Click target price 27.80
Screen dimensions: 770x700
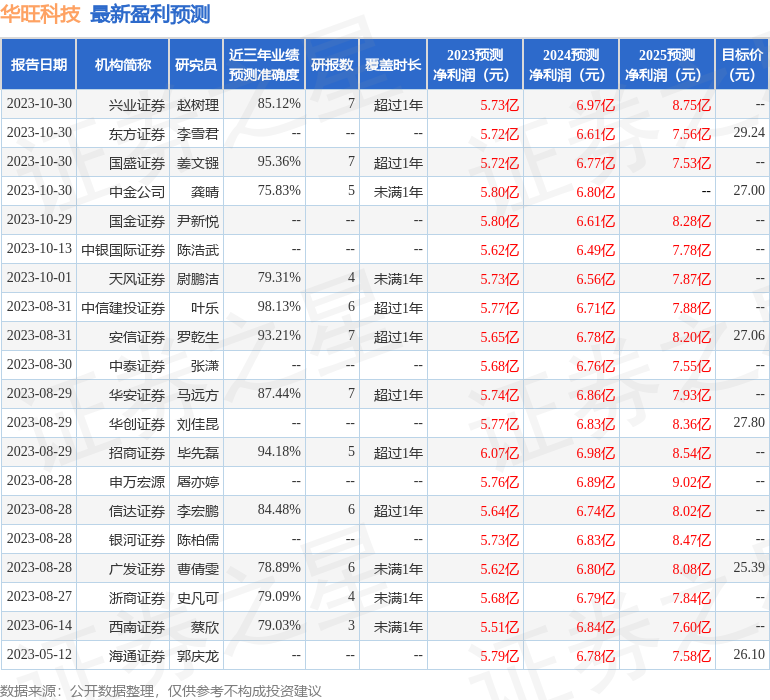tap(749, 422)
